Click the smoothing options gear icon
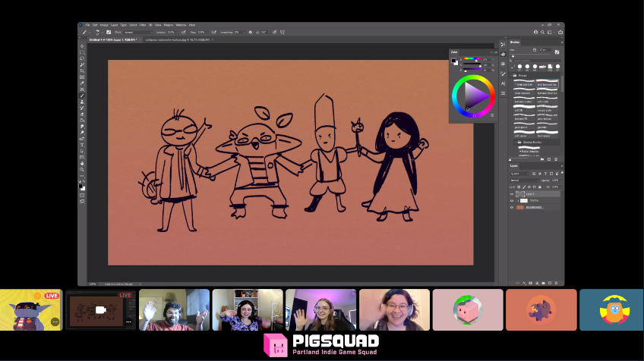The width and height of the screenshot is (644, 361). 251,33
